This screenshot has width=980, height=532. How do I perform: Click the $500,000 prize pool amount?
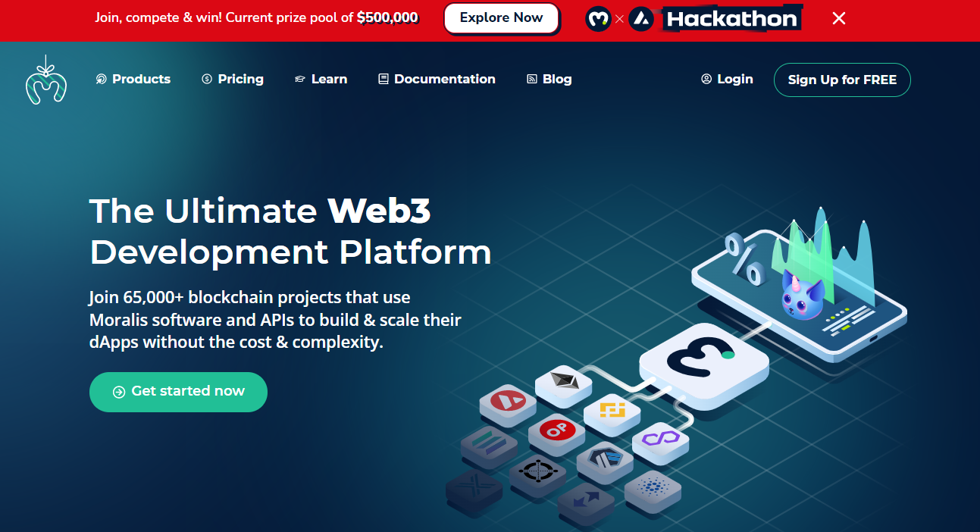click(387, 17)
